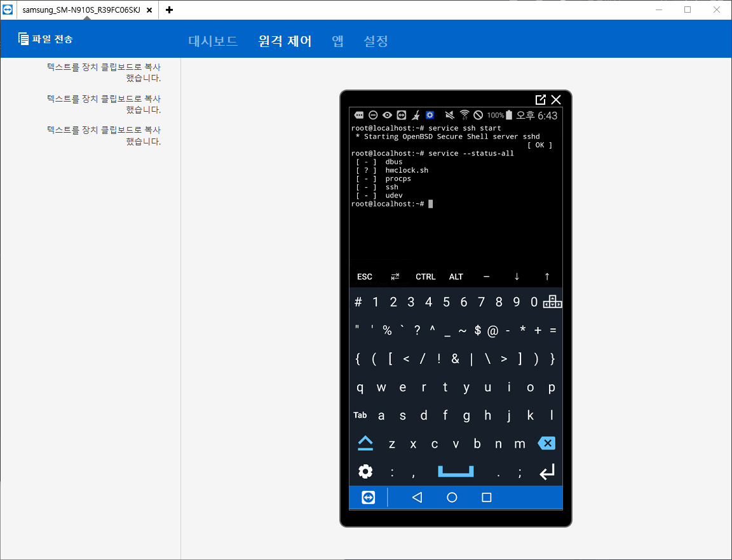Tap the pipe | key
The width and height of the screenshot is (732, 560).
471,359
